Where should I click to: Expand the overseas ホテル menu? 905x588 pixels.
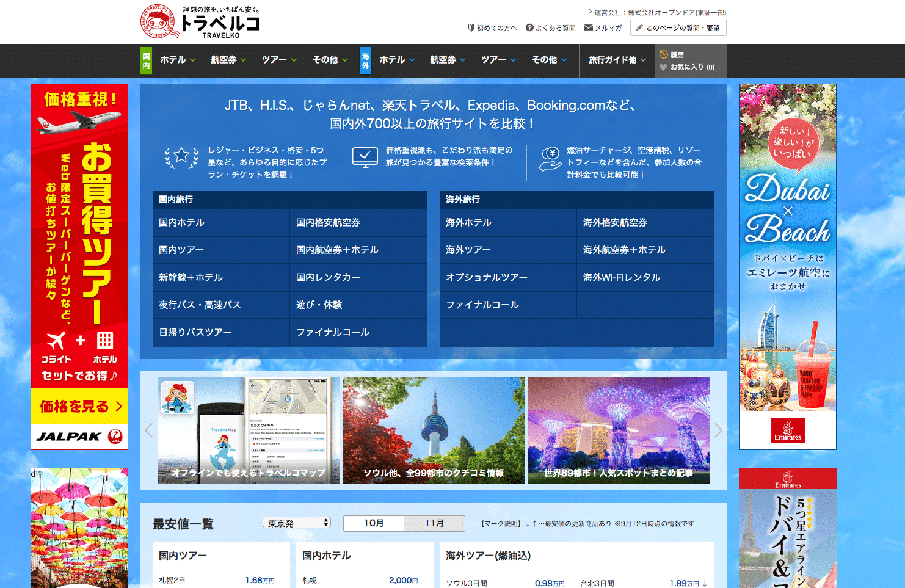point(397,60)
